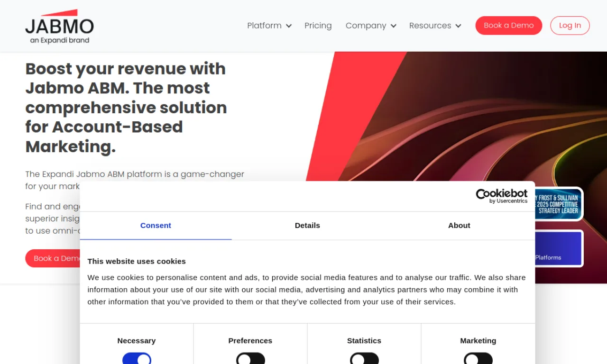
Task: Click the Frost & Sullivan strategy leader badge
Action: click(x=559, y=204)
